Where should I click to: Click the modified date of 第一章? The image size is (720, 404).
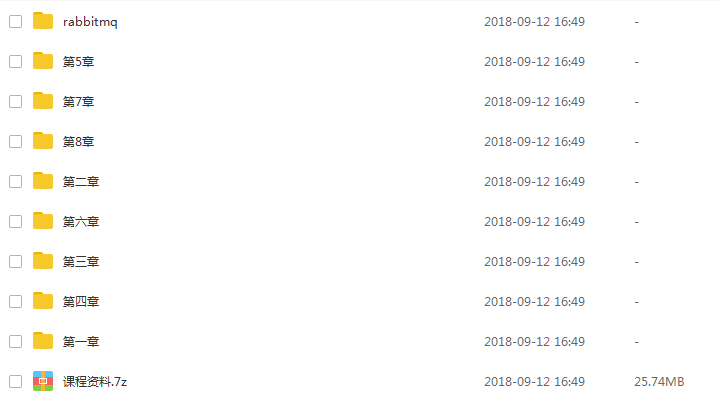[x=534, y=342]
